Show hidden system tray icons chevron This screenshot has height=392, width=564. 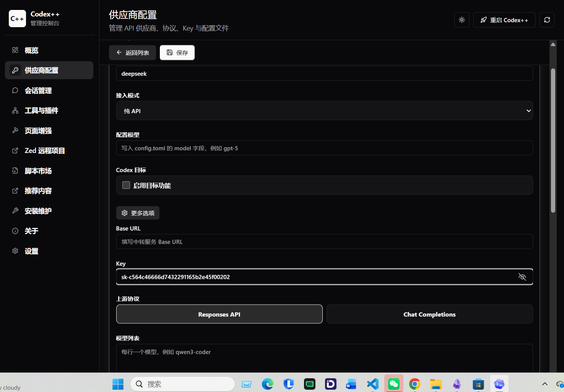(x=545, y=384)
